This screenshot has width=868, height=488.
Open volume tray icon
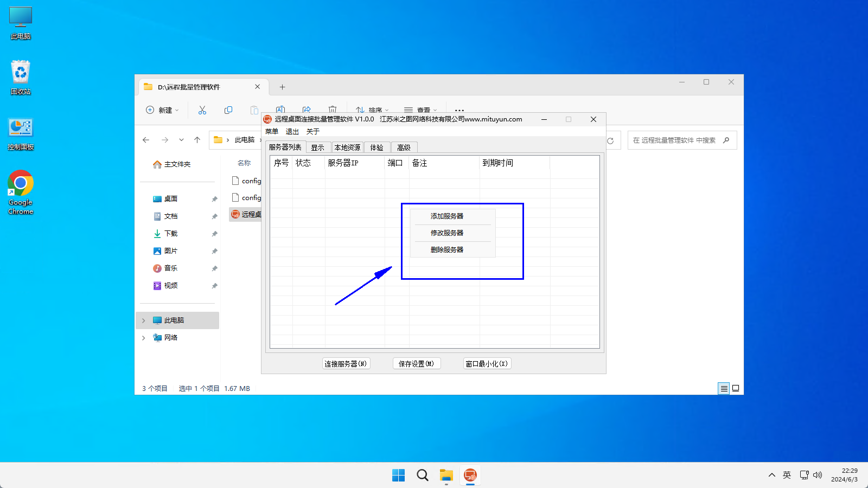(818, 475)
